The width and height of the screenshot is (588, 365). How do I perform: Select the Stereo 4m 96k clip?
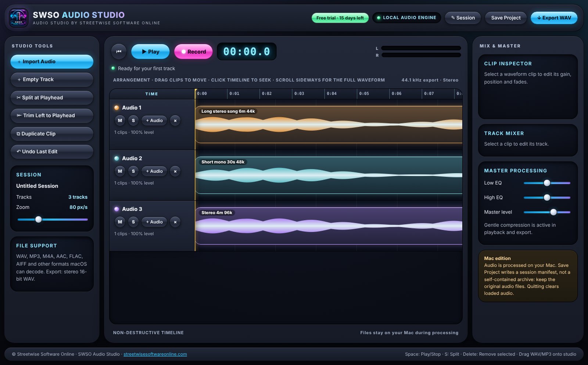click(x=329, y=226)
